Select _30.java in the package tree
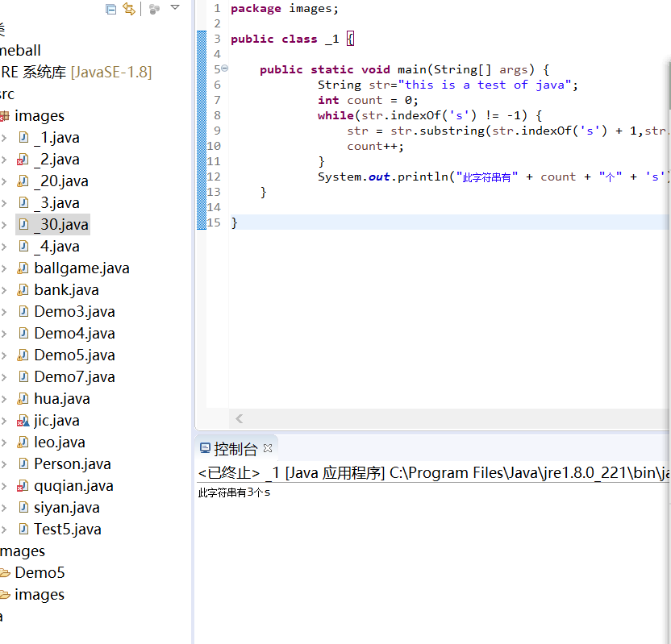Screen dimensions: 671x644 tap(61, 225)
